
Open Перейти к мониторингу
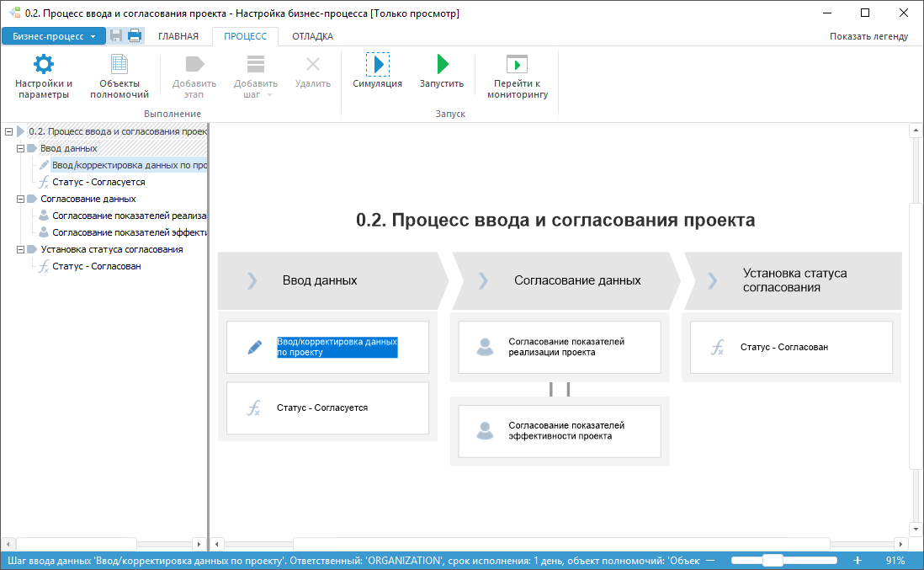517,66
